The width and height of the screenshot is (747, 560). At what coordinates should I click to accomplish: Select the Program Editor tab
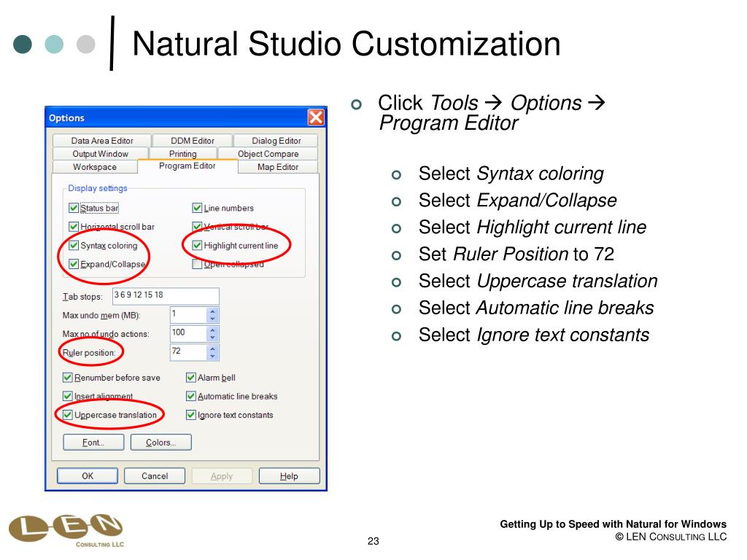[x=187, y=166]
